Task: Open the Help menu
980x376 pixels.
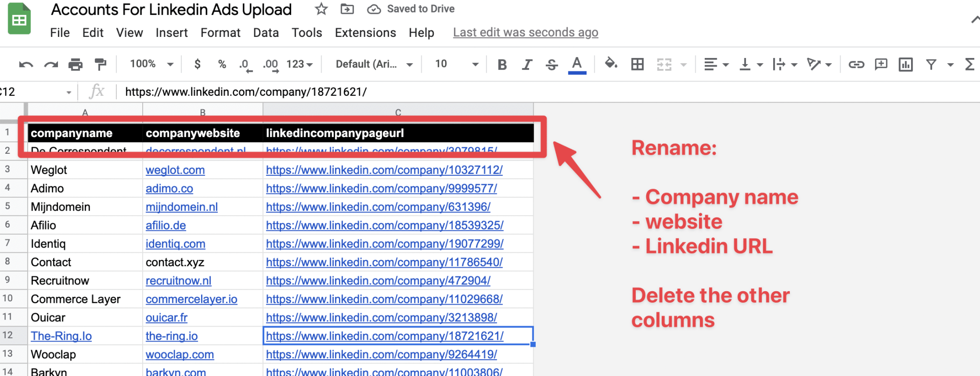Action: pyautogui.click(x=421, y=33)
